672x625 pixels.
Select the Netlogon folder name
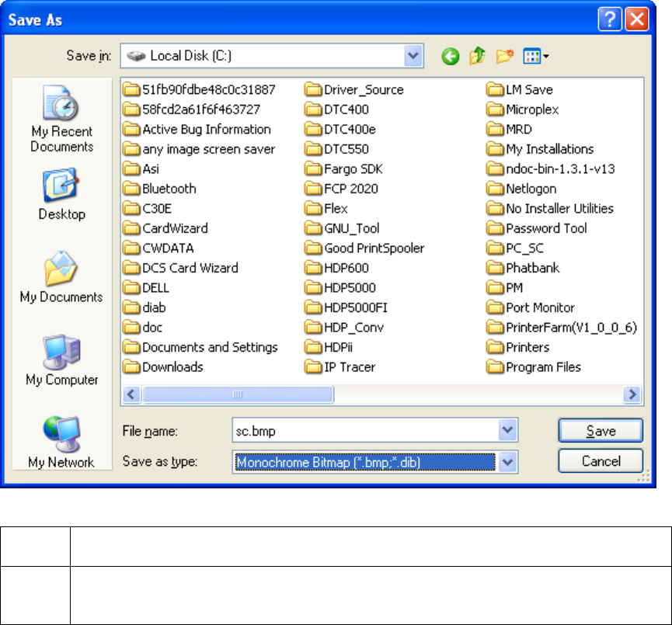531,189
